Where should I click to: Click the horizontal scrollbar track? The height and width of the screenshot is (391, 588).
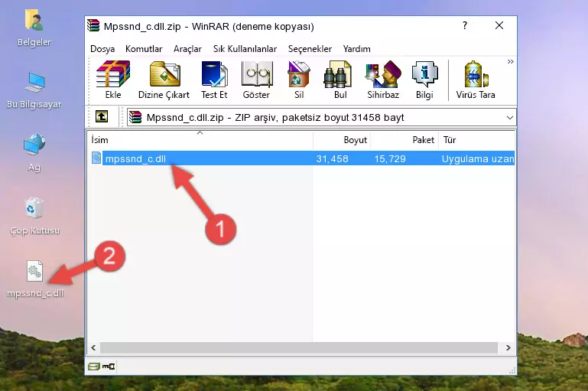coord(299,348)
